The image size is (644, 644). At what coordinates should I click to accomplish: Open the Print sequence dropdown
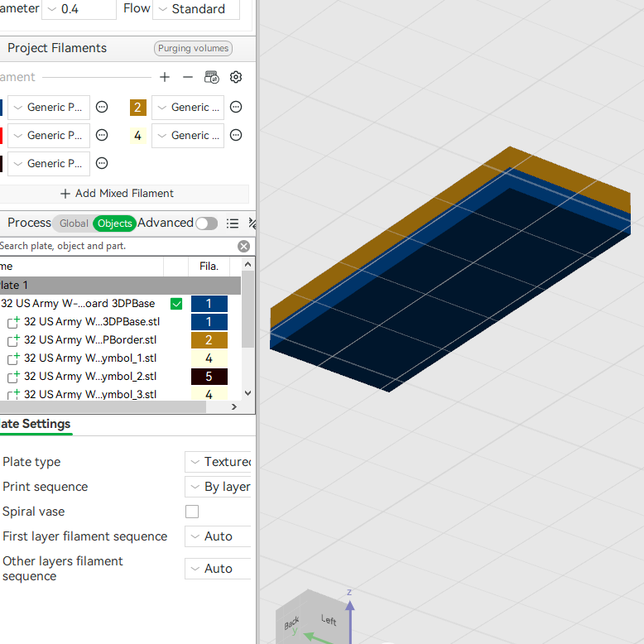pos(218,487)
